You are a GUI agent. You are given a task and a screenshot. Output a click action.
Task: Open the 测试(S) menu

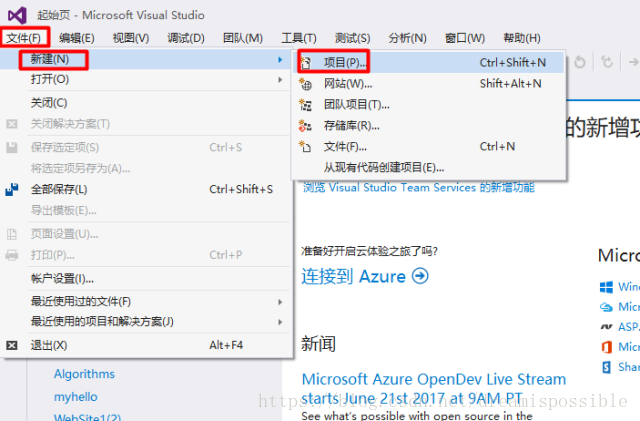click(352, 38)
